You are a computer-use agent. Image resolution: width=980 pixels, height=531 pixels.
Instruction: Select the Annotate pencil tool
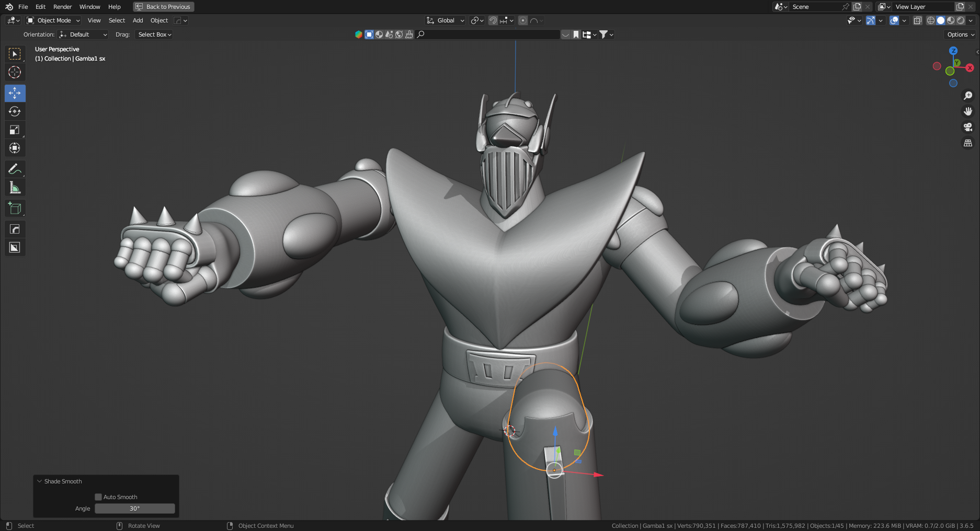(x=15, y=169)
